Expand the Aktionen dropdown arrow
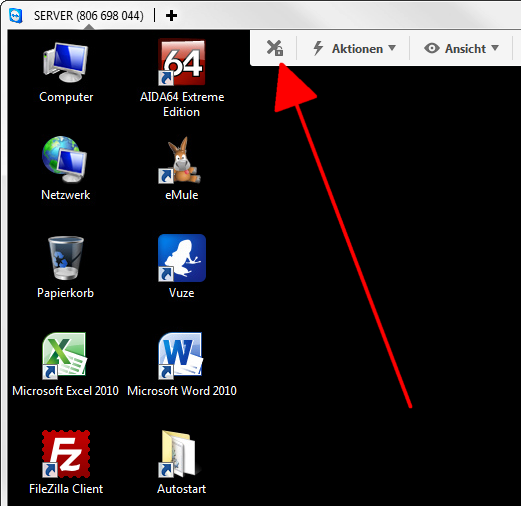Viewport: 521px width, 506px height. (392, 48)
